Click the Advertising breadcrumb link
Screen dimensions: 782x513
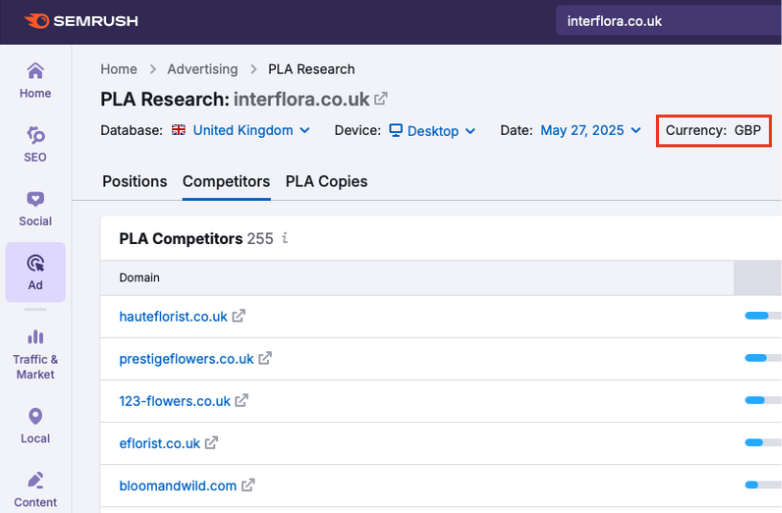(x=202, y=69)
